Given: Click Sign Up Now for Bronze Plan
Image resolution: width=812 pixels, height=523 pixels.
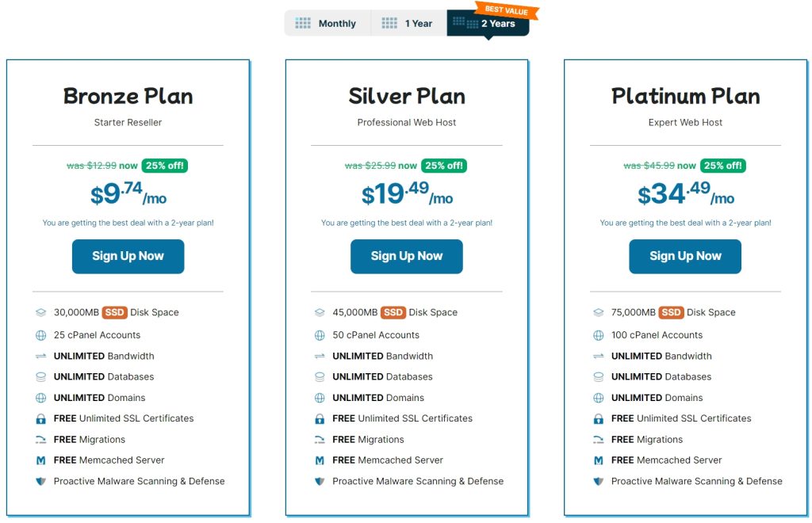Looking at the screenshot, I should point(128,256).
